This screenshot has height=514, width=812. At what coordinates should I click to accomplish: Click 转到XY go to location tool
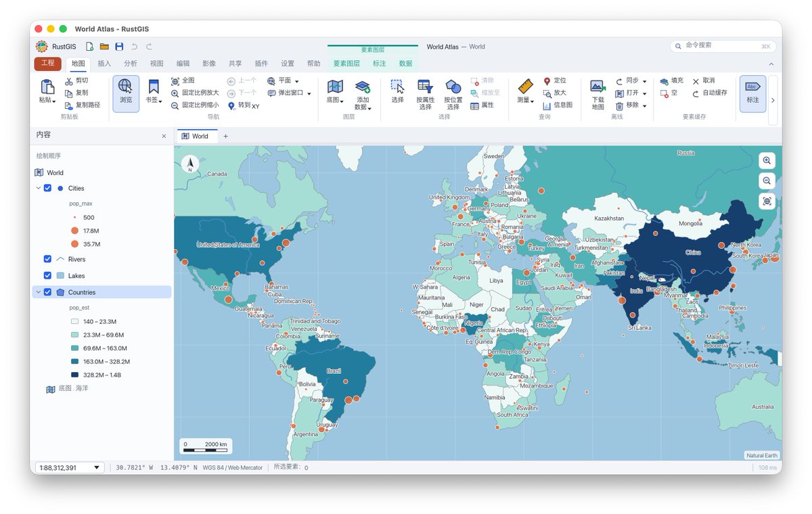click(x=243, y=106)
